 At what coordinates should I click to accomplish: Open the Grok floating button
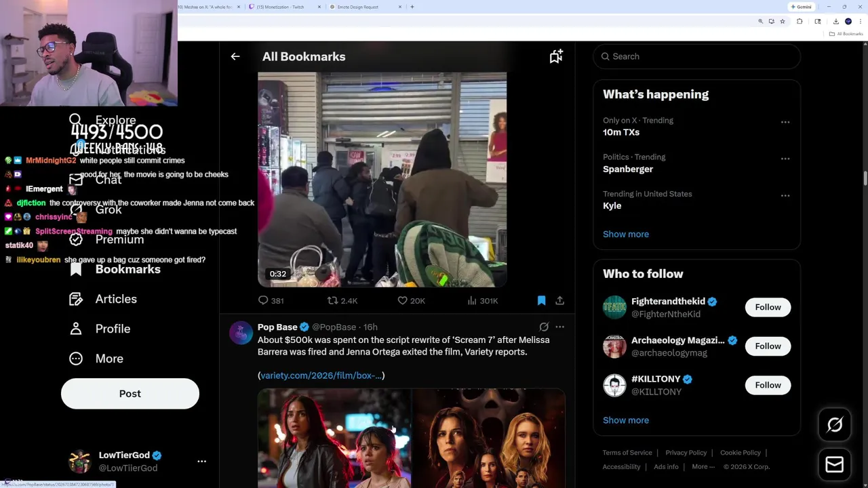[x=835, y=425]
